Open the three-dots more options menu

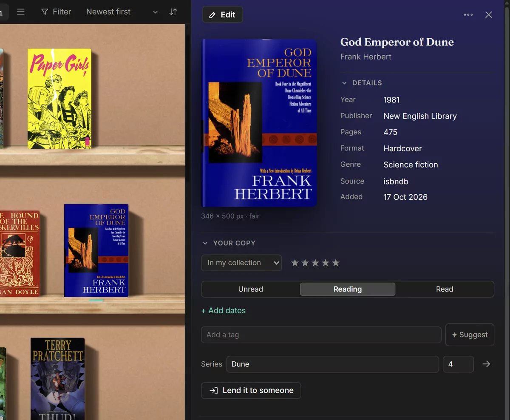[x=468, y=15]
